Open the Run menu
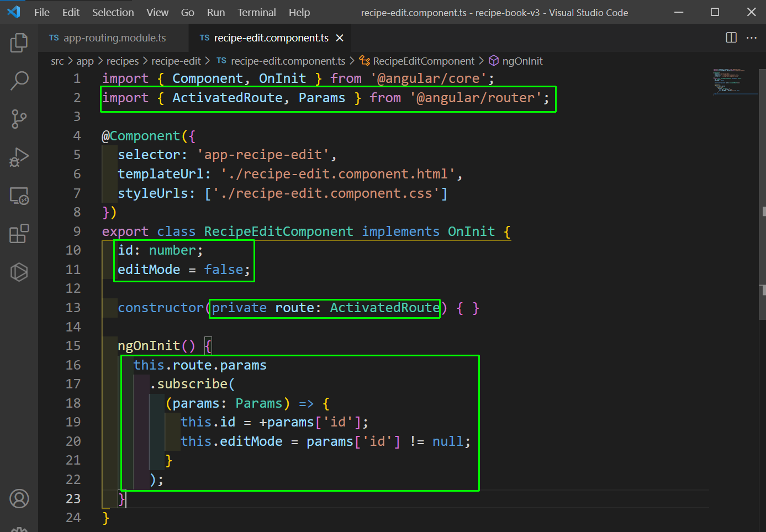The height and width of the screenshot is (532, 766). [216, 12]
